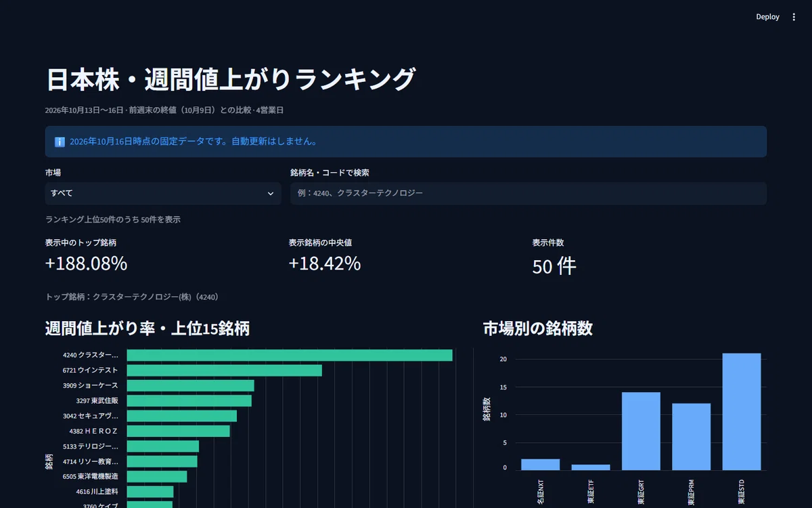Click the 東証GRT bar in market chart

(641, 431)
